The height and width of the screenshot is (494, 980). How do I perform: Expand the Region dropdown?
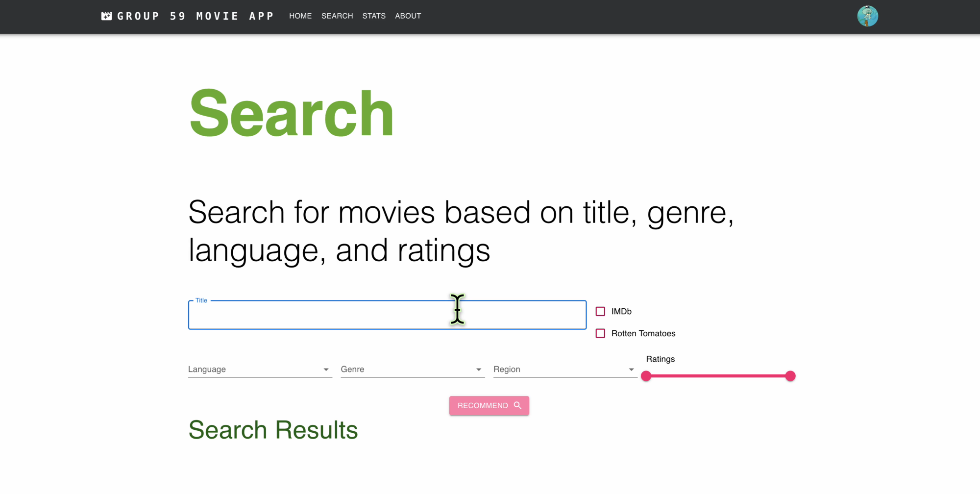[x=565, y=370]
